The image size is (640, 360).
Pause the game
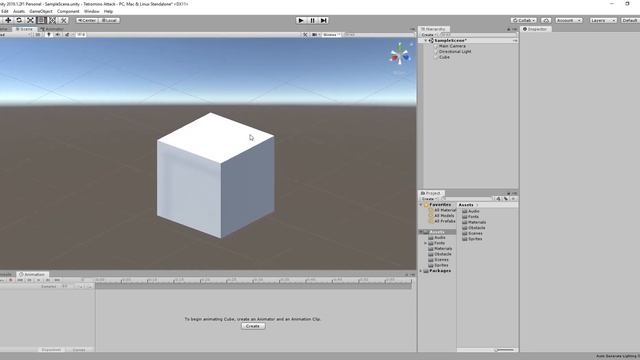click(312, 20)
